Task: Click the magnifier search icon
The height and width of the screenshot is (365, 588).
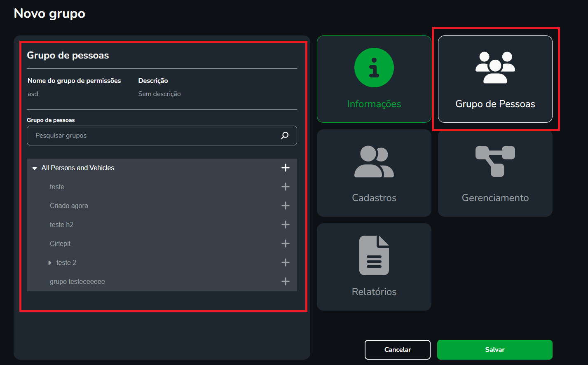Action: click(x=285, y=136)
